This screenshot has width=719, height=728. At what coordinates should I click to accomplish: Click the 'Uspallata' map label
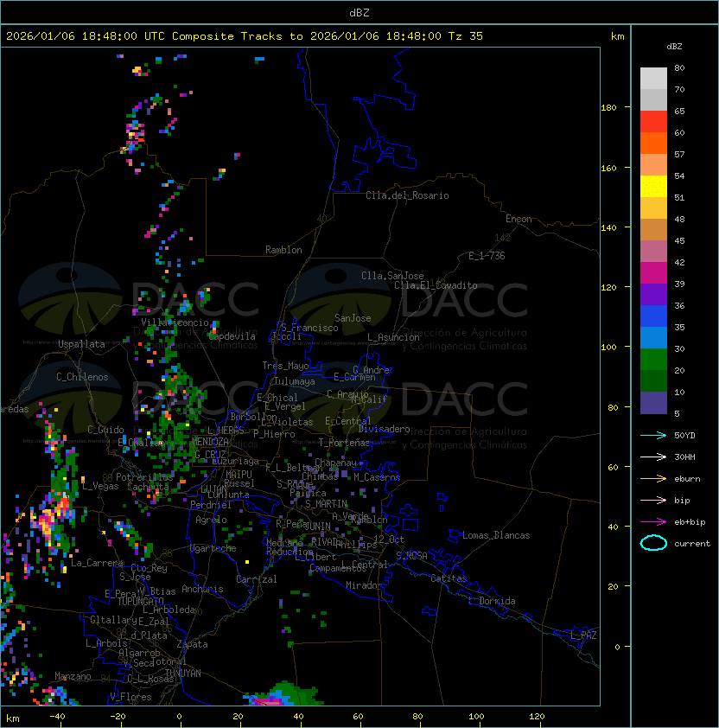[x=81, y=344]
